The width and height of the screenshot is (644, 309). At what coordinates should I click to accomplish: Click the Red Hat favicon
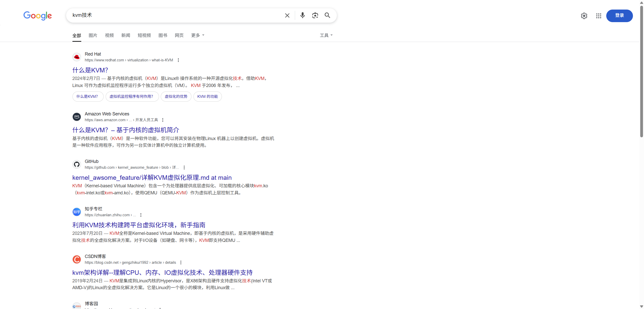click(77, 57)
